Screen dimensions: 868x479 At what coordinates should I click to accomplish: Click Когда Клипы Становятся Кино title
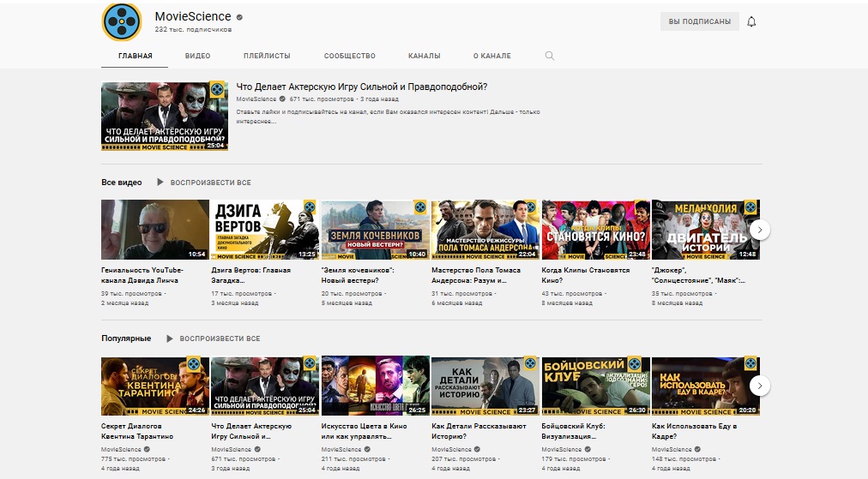pos(586,275)
